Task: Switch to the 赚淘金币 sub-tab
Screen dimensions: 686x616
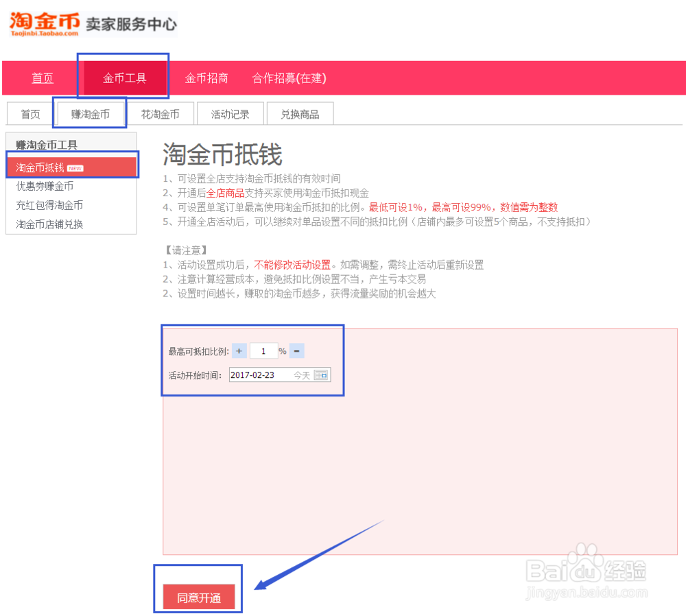Action: click(91, 114)
